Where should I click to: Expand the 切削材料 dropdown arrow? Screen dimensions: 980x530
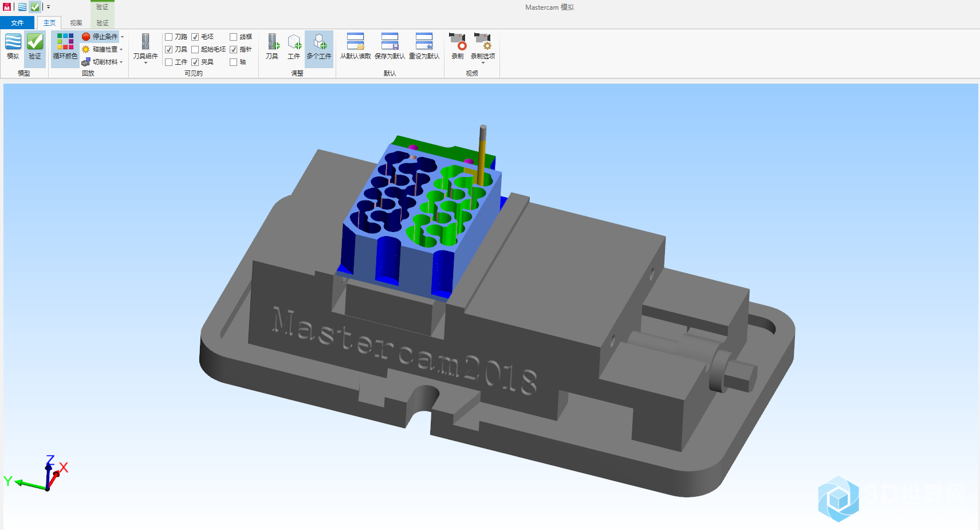coord(121,62)
